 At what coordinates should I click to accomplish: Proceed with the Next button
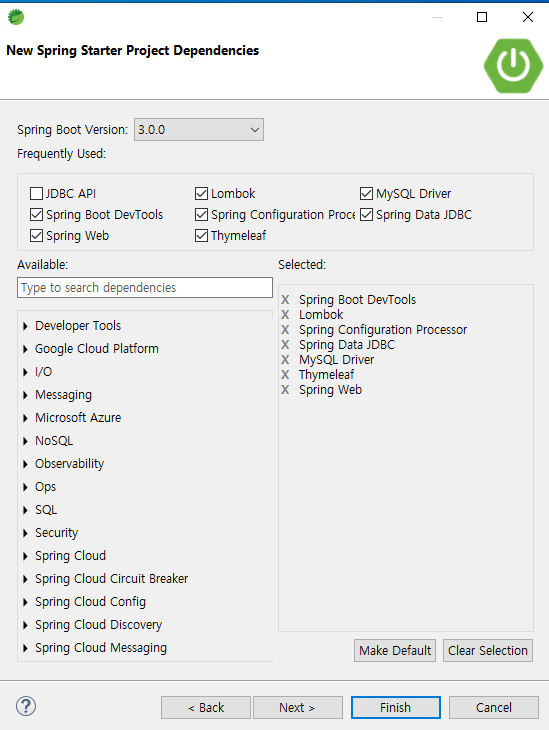298,708
